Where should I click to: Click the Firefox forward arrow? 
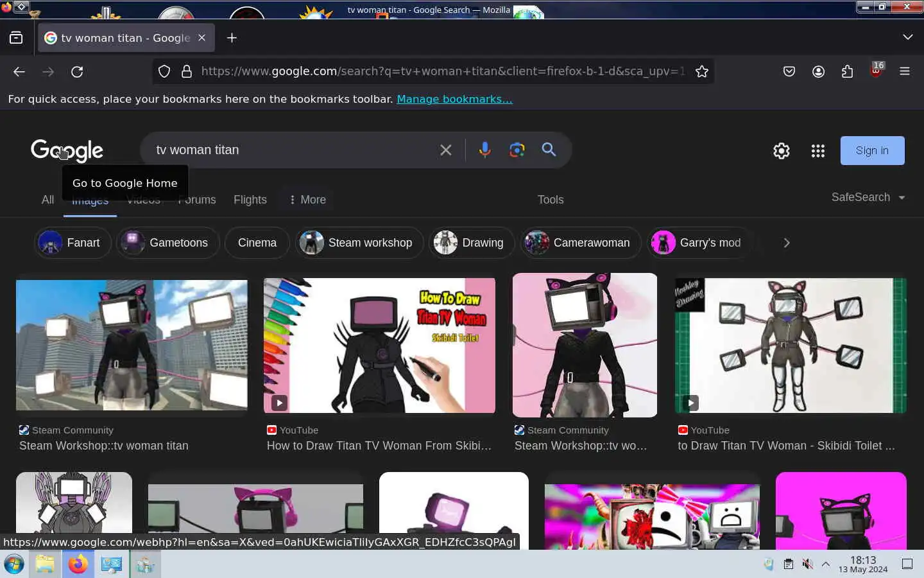pos(48,71)
